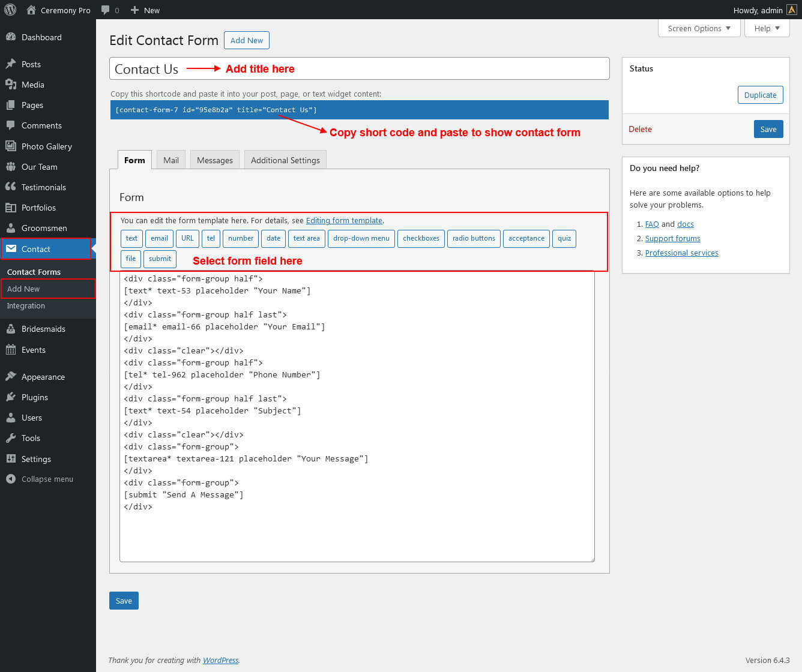This screenshot has width=802, height=672.
Task: Insert a text area tag
Action: click(x=307, y=238)
